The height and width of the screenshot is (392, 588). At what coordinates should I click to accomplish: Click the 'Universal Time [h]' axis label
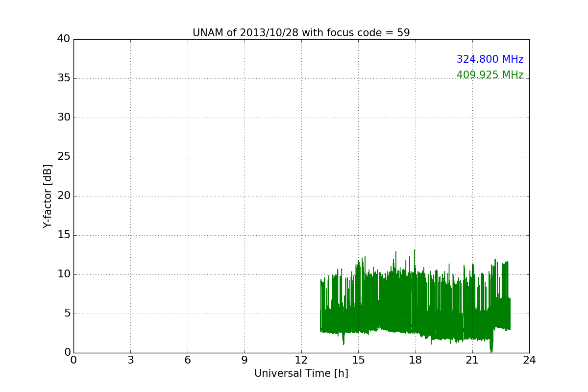[301, 373]
